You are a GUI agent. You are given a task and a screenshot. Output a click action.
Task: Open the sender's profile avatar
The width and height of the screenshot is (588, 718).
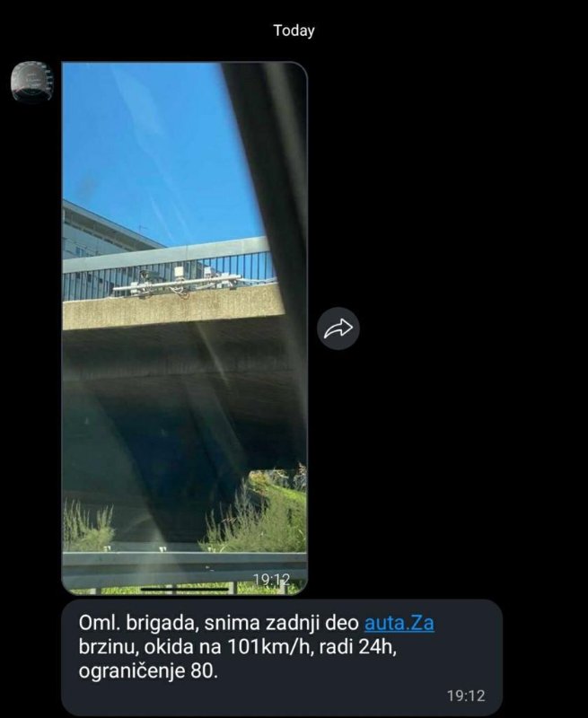pos(32,82)
